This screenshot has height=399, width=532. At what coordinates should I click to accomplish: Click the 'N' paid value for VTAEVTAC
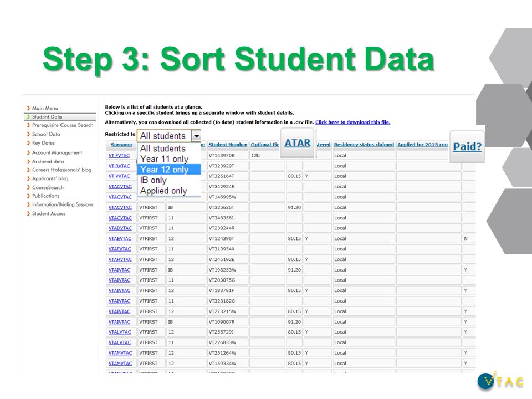pyautogui.click(x=466, y=238)
